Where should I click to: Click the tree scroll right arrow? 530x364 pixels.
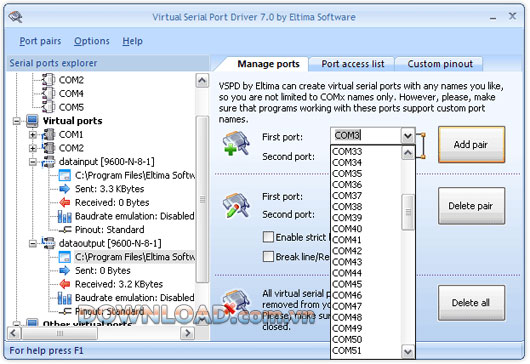[188, 333]
